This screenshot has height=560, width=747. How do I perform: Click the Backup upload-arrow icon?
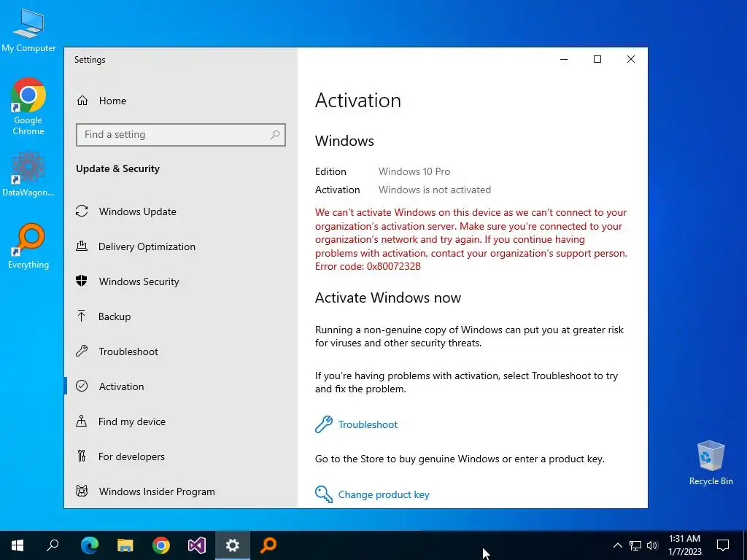point(82,316)
